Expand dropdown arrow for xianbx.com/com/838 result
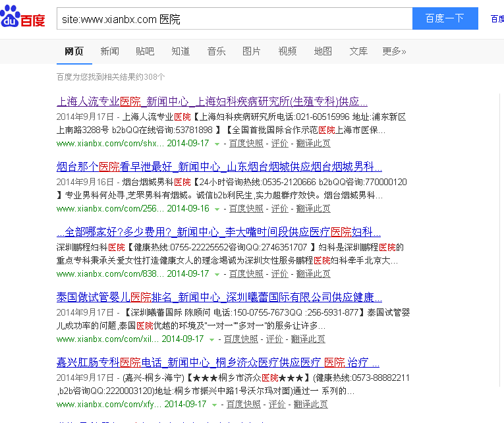Image resolution: width=504 pixels, height=423 pixels. pos(217,275)
